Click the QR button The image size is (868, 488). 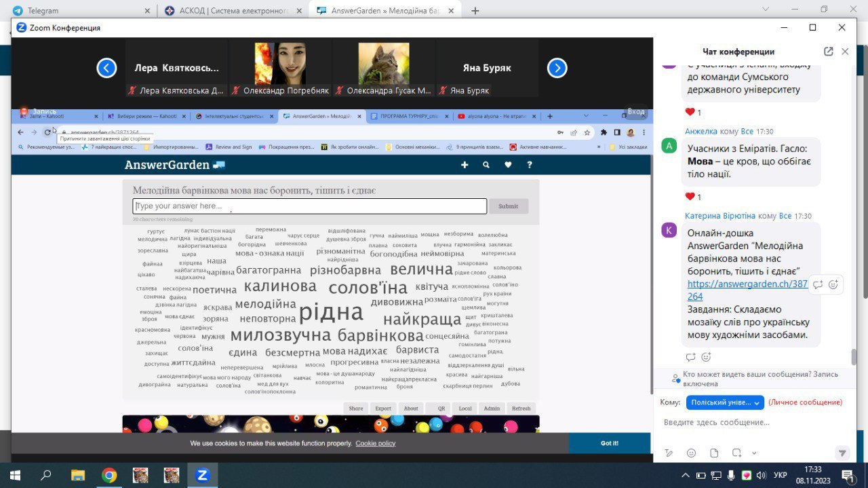coord(440,409)
